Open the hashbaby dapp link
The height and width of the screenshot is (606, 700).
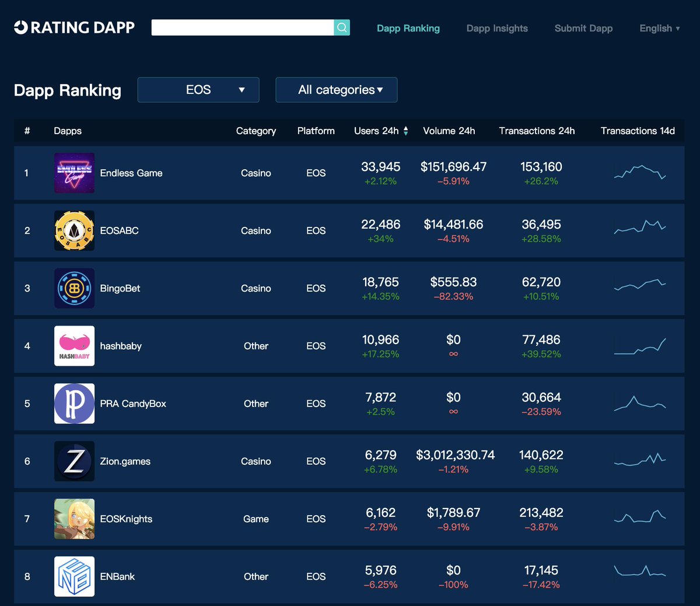[x=121, y=346]
